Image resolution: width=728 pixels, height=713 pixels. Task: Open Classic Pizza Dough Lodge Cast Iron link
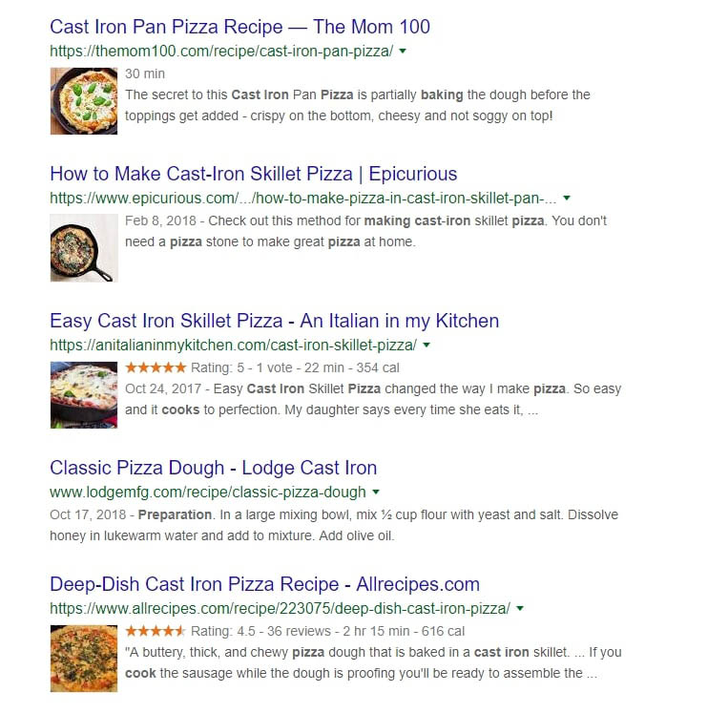[x=213, y=468]
